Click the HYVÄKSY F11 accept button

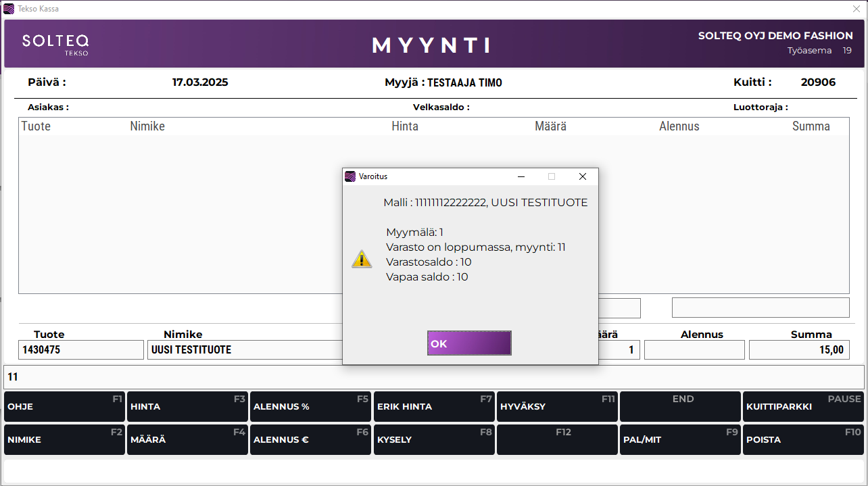click(x=556, y=407)
